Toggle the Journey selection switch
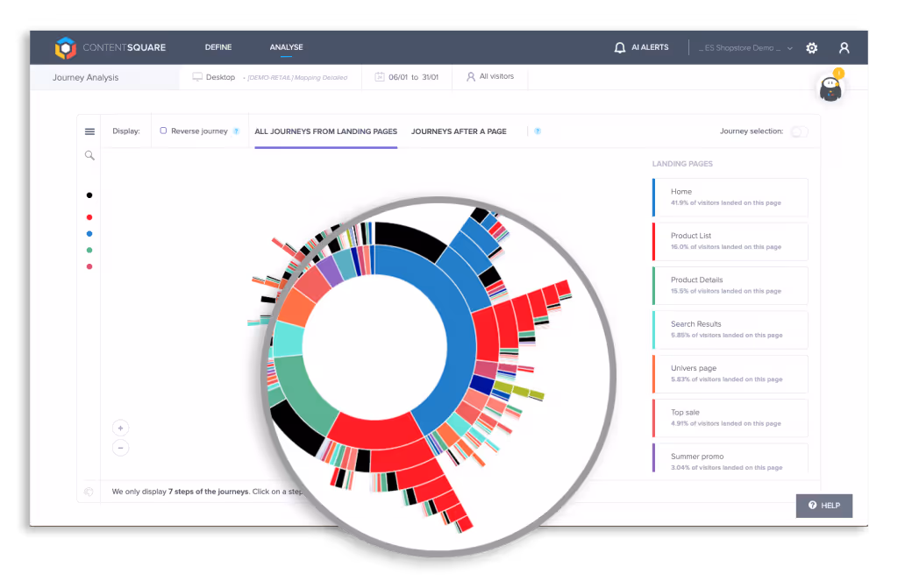The height and width of the screenshot is (588, 898). click(799, 131)
